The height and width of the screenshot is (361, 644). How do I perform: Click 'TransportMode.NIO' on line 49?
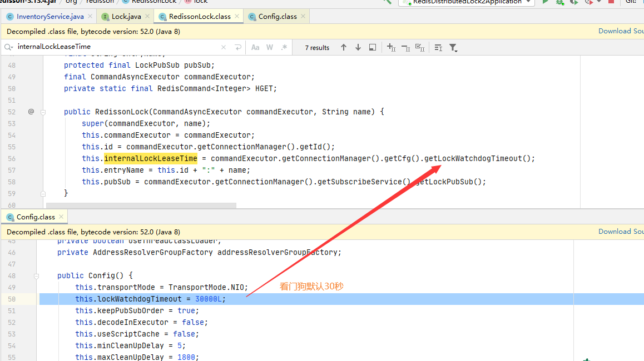tap(206, 287)
